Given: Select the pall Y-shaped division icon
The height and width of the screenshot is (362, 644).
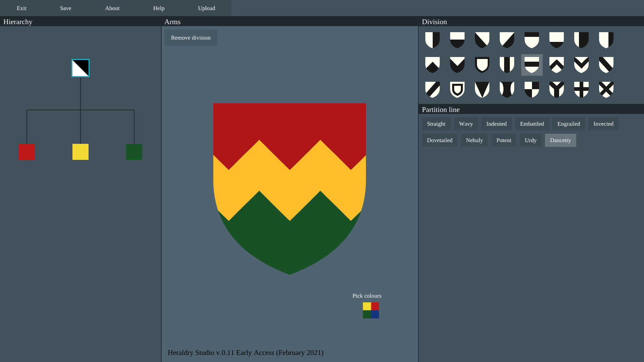Looking at the screenshot, I should 556,89.
